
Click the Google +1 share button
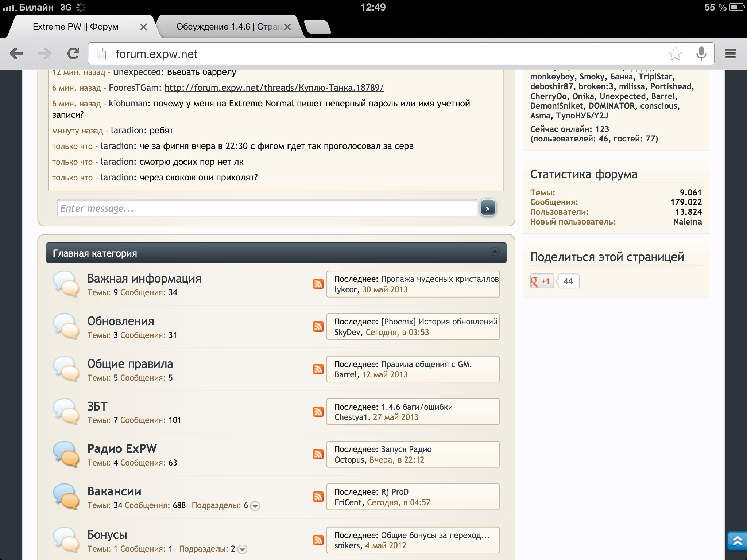[x=542, y=281]
